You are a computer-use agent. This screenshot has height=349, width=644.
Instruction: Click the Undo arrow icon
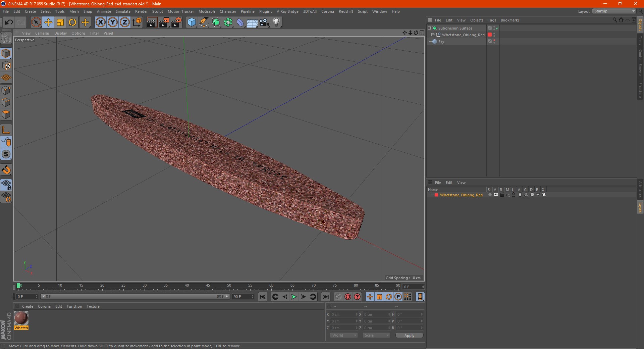9,22
